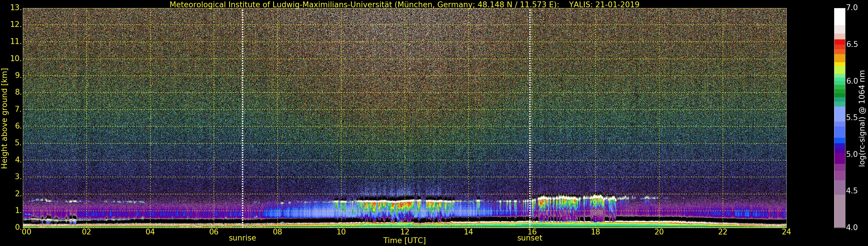Click the height axis tick label 6.

18,126
